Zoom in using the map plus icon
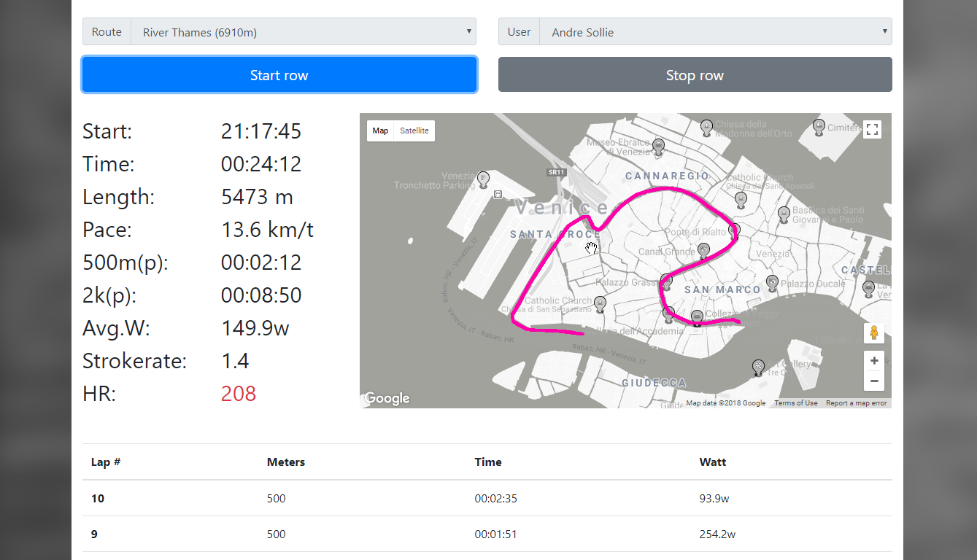977x560 pixels. pyautogui.click(x=873, y=359)
